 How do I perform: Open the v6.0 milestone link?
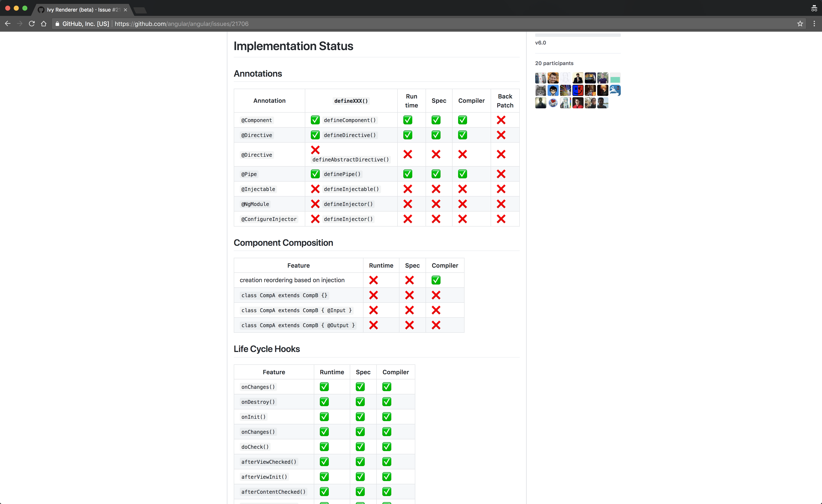tap(541, 43)
